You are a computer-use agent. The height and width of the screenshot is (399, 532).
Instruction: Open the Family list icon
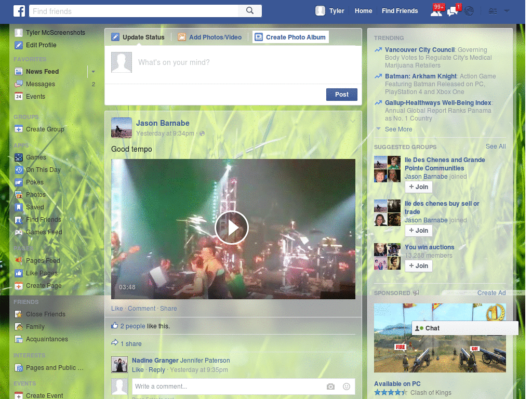click(19, 327)
